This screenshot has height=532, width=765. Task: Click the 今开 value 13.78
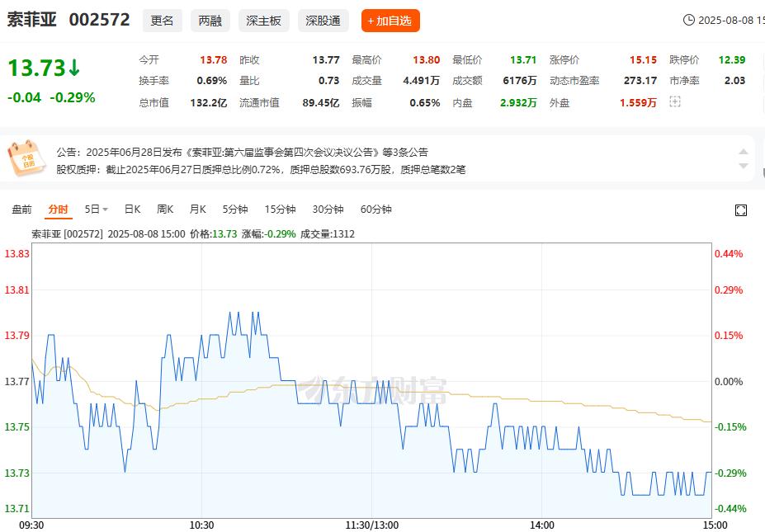coord(214,60)
